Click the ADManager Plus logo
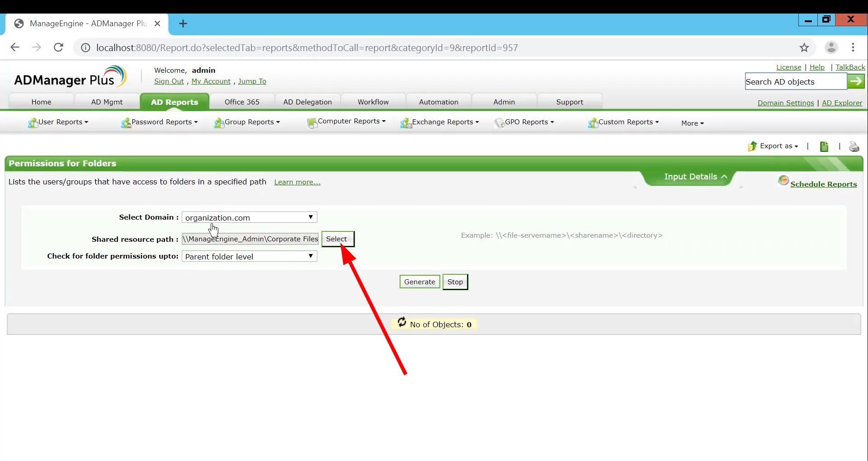 pyautogui.click(x=70, y=77)
